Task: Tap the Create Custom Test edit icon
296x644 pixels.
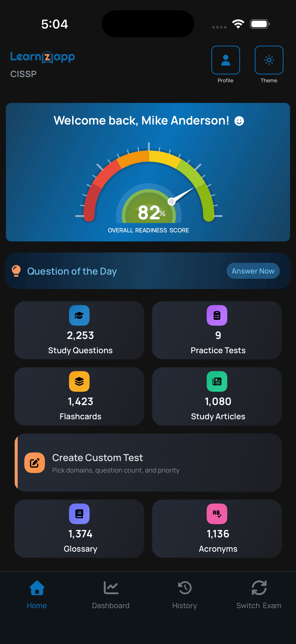Action: [34, 462]
